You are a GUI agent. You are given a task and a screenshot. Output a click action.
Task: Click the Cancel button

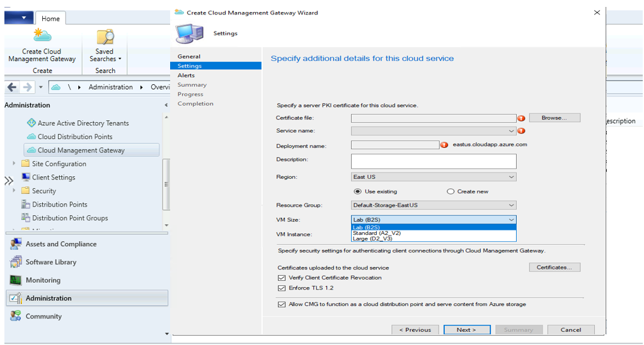click(571, 330)
